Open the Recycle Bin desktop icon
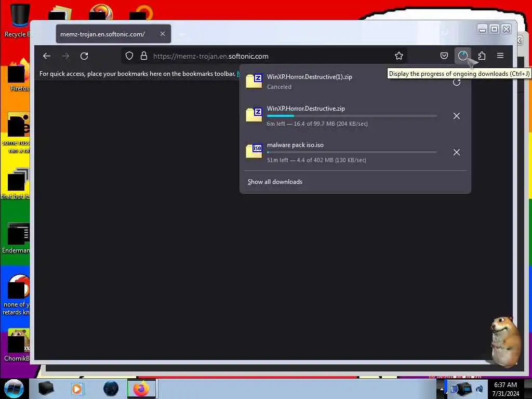532x399 pixels. pyautogui.click(x=19, y=20)
